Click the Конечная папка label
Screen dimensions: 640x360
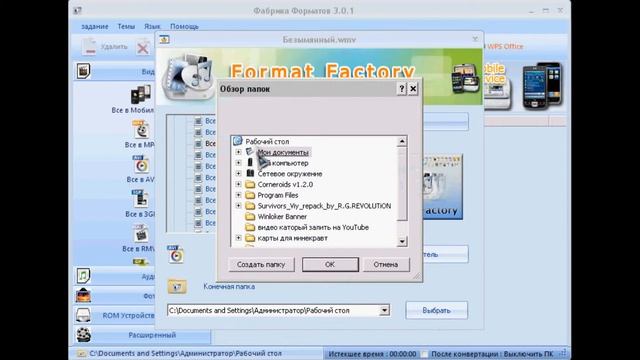coord(229,287)
